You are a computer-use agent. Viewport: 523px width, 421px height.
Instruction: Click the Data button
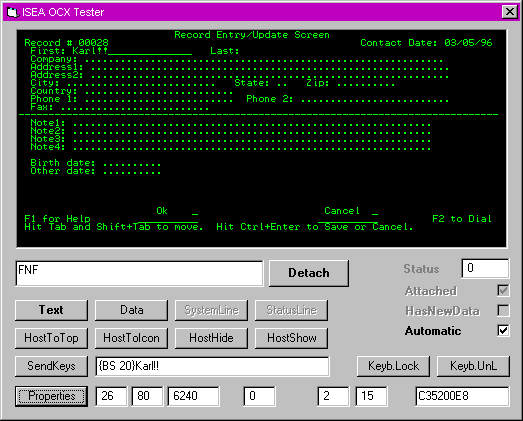click(x=131, y=310)
